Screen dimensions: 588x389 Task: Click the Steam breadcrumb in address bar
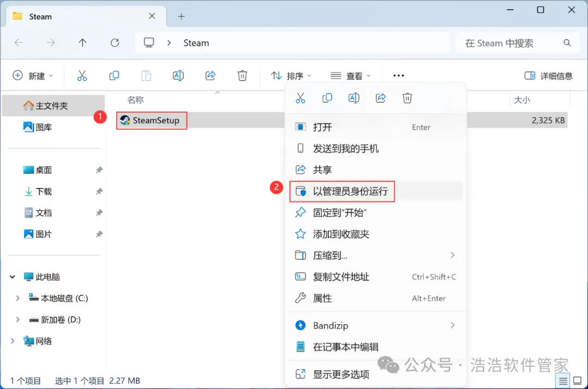[196, 42]
